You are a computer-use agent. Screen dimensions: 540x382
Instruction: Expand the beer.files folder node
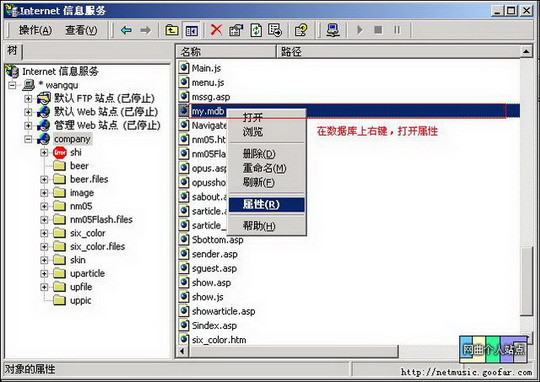click(x=44, y=179)
